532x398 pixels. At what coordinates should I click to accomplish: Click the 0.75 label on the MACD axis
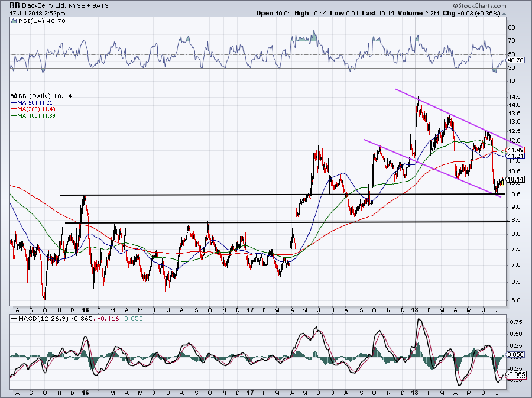515,322
